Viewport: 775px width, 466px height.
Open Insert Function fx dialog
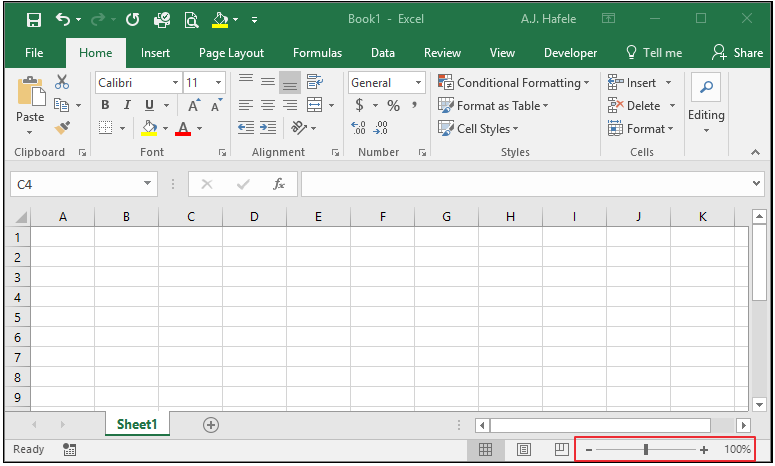click(x=279, y=184)
